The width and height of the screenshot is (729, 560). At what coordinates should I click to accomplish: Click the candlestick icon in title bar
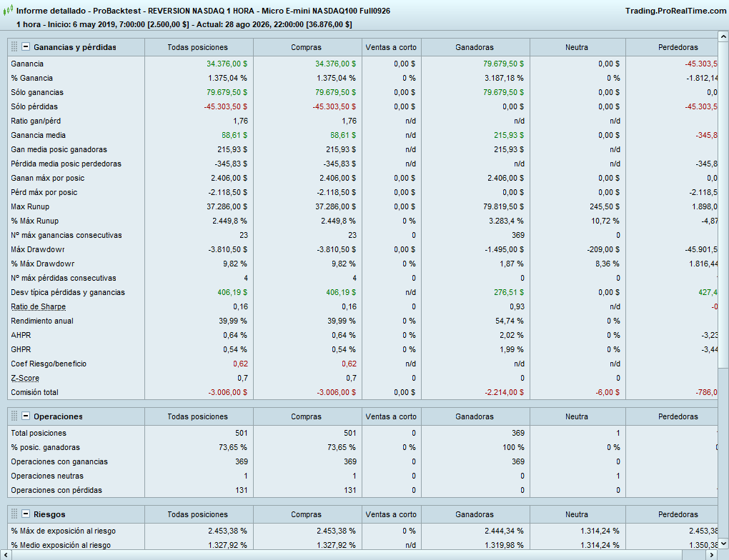pos(8,11)
